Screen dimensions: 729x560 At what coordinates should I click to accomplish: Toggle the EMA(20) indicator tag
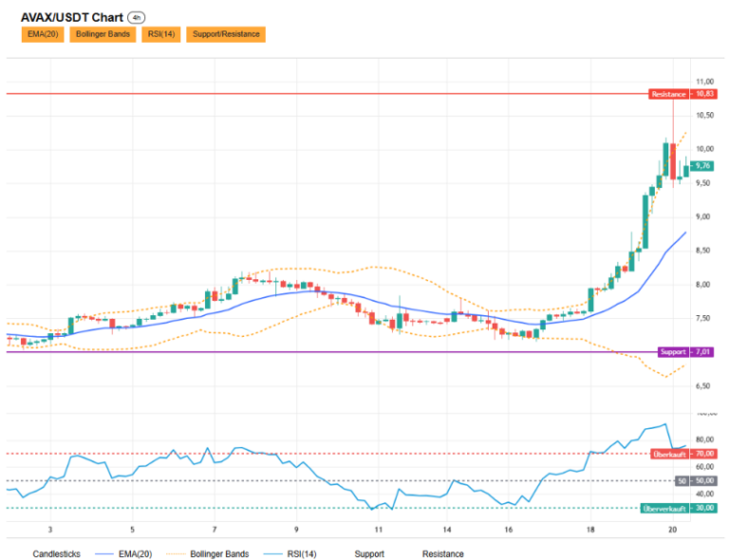pyautogui.click(x=43, y=34)
